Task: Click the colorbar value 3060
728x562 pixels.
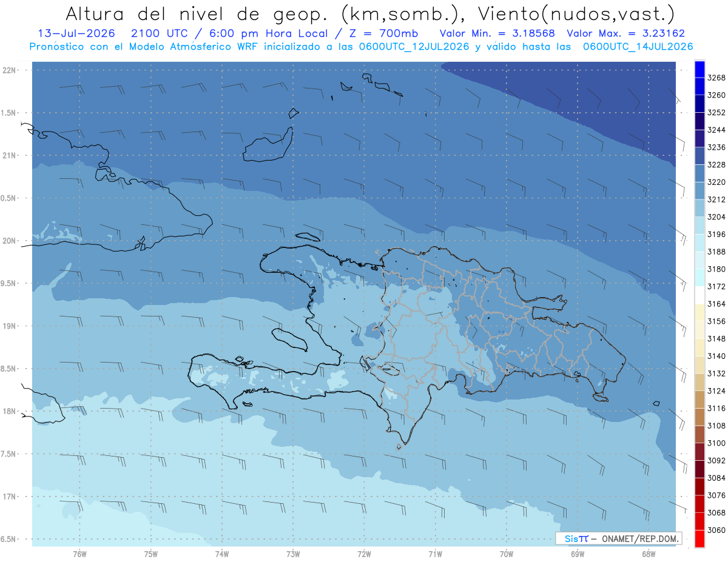Action: tap(716, 530)
